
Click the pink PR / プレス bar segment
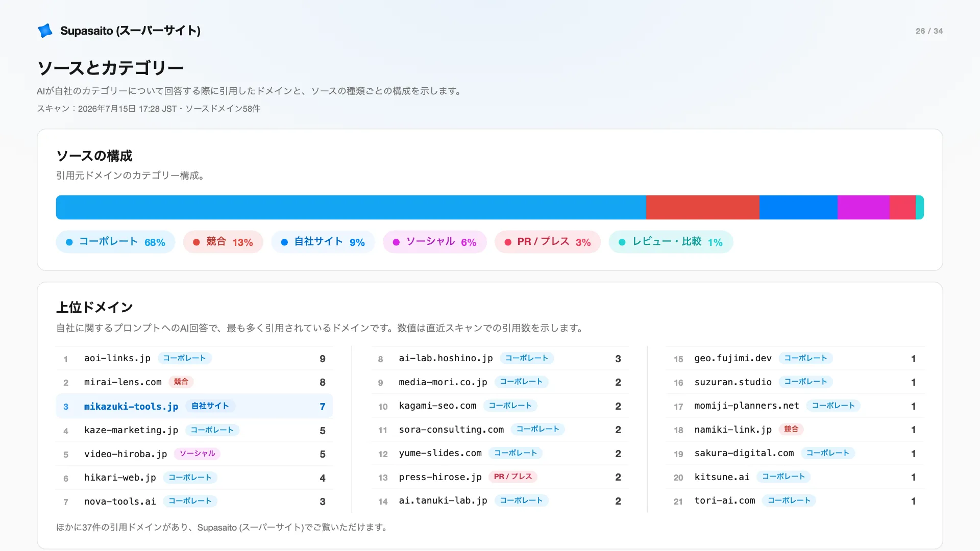pos(902,207)
